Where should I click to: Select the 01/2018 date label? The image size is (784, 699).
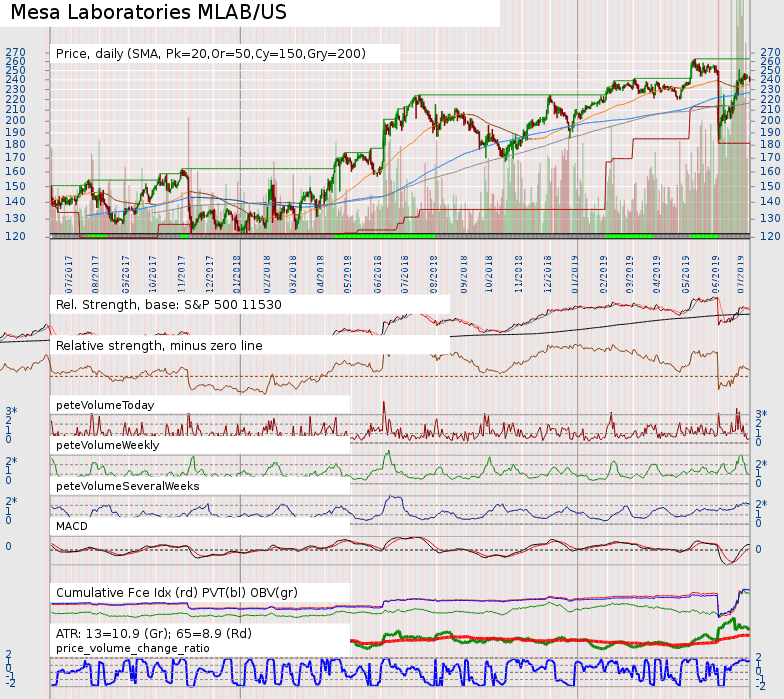[x=236, y=274]
